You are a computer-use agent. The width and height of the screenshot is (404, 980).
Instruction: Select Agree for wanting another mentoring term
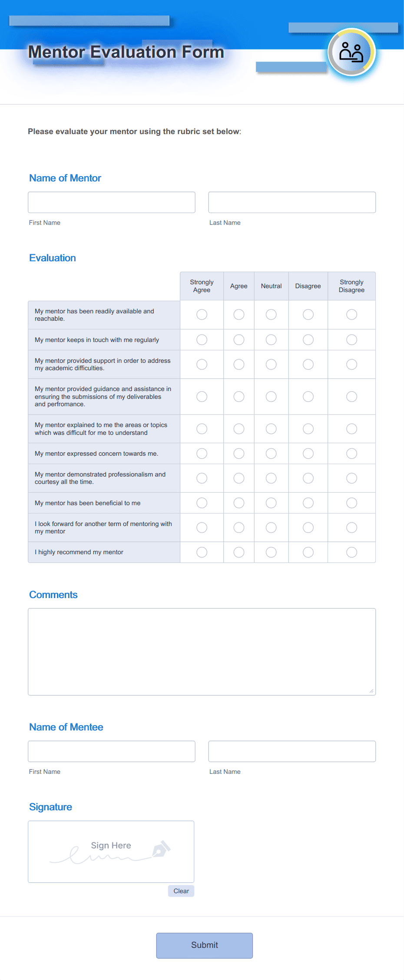(x=238, y=527)
